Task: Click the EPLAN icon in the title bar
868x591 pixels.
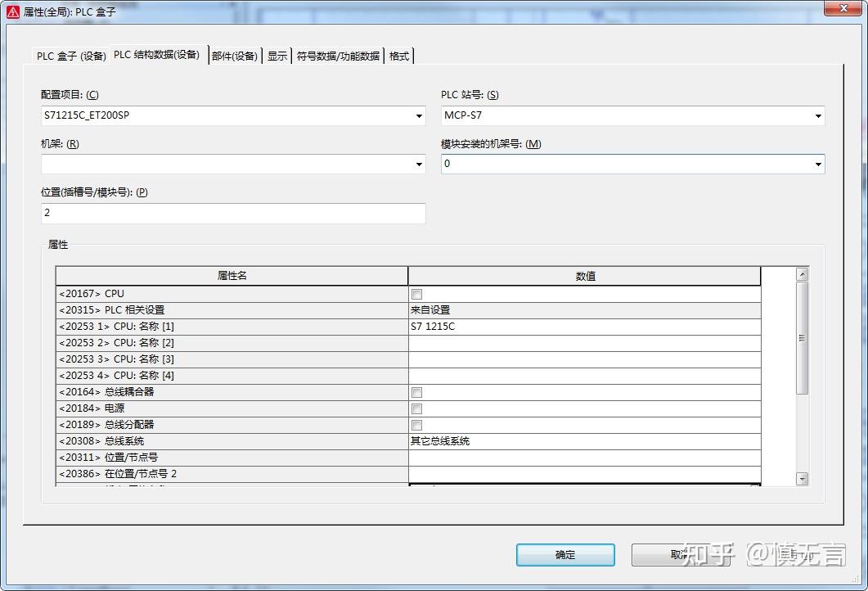Action: (x=13, y=11)
